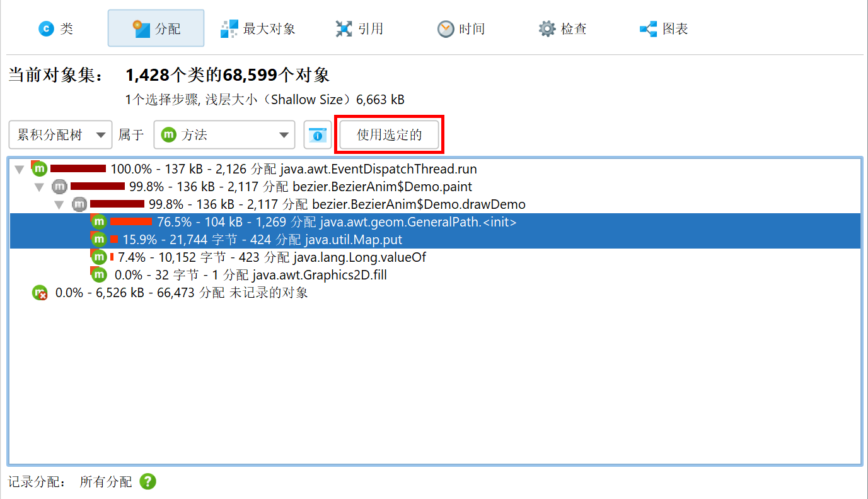Switch to the 引用 (References) tab
Image resolution: width=868 pixels, height=499 pixels.
pos(359,28)
